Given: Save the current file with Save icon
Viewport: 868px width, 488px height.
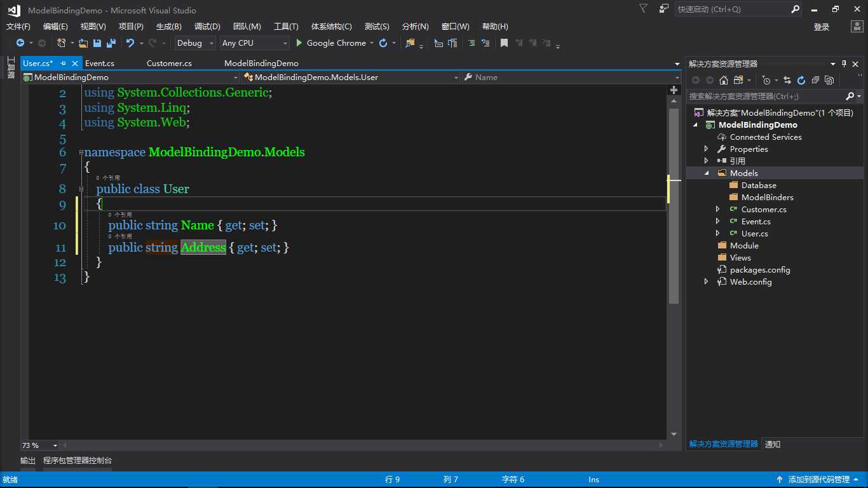Looking at the screenshot, I should click(97, 43).
